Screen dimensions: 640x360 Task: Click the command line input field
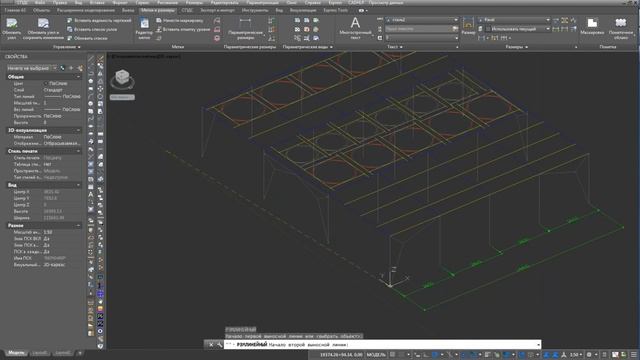(382, 345)
